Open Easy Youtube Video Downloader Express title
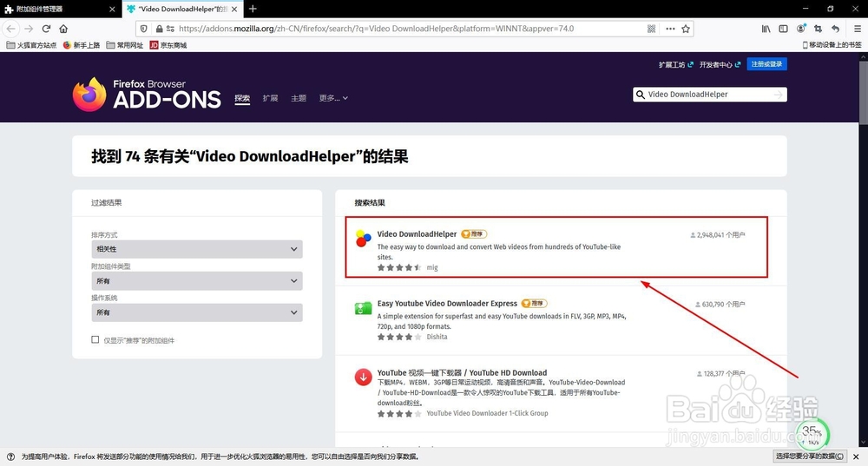 pos(447,303)
